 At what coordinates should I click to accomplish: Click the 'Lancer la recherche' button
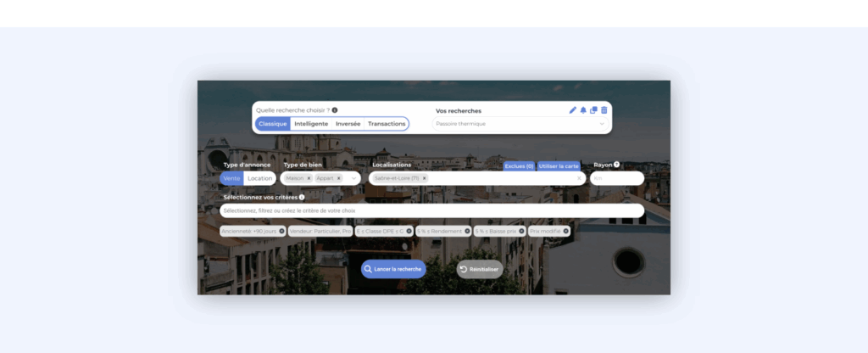click(x=393, y=269)
